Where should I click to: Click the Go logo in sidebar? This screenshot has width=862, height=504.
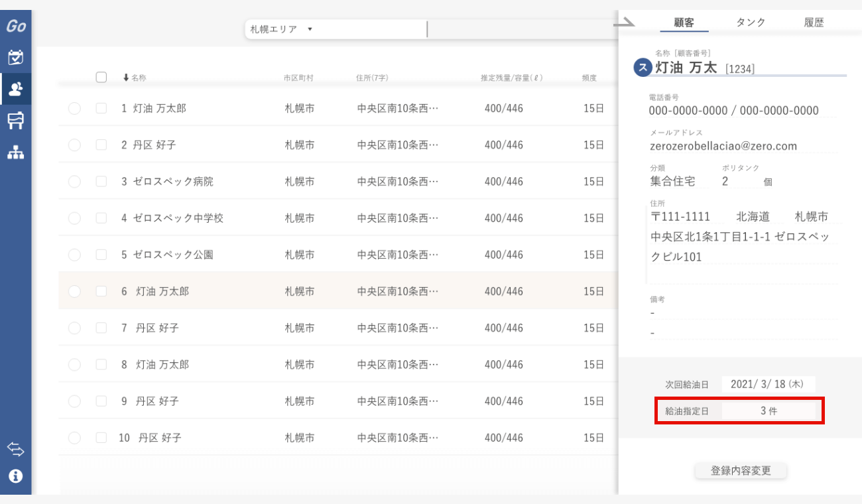point(16,27)
